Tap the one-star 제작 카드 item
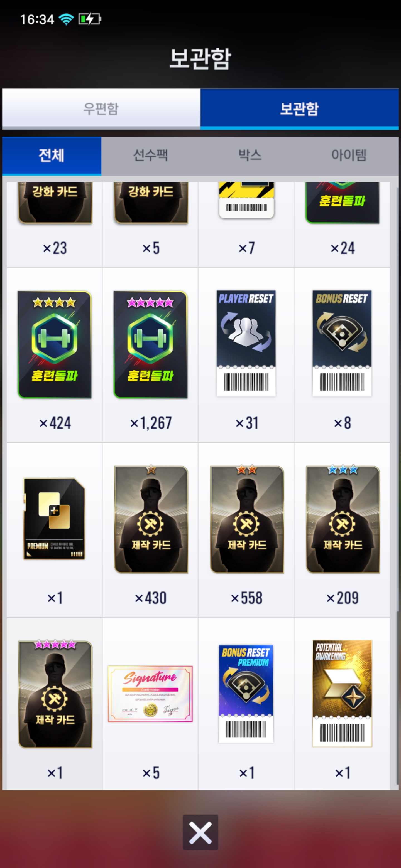 pyautogui.click(x=151, y=519)
